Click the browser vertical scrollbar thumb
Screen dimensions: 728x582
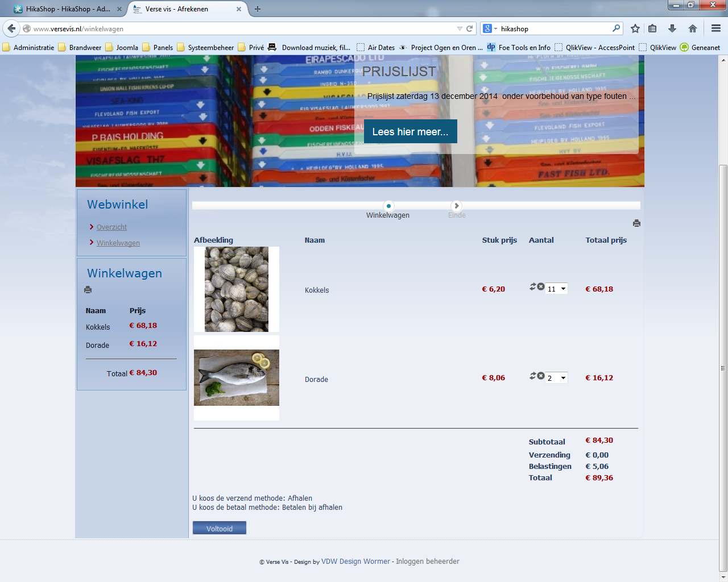pyautogui.click(x=723, y=368)
